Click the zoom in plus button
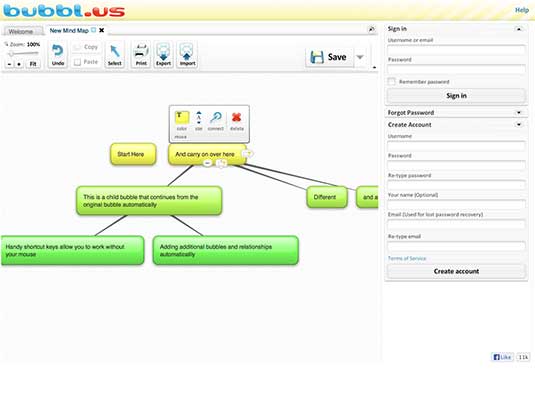 (19, 64)
